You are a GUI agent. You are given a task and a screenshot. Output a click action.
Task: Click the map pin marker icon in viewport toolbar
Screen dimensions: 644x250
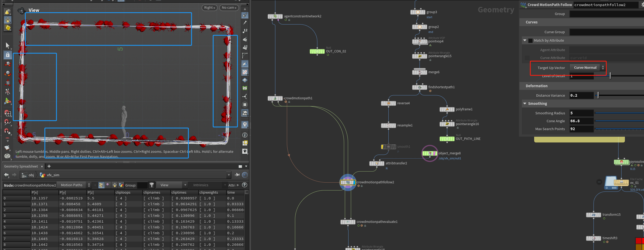click(245, 124)
